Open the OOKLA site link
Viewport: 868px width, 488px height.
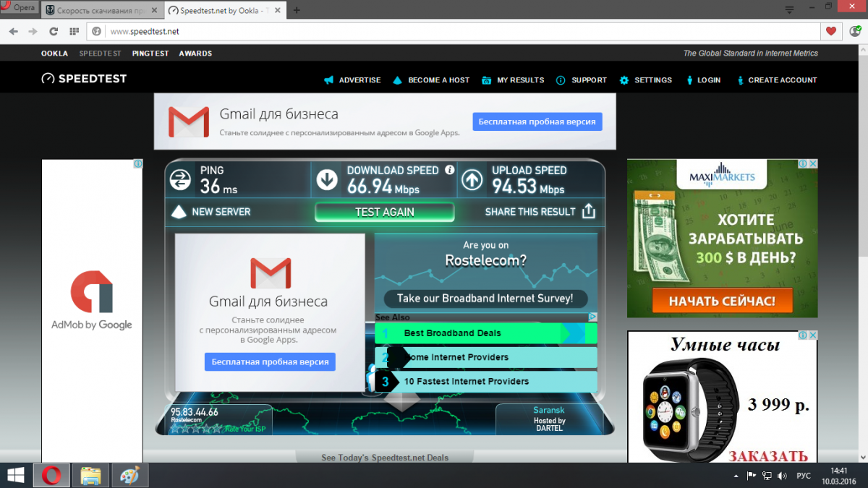click(x=54, y=53)
